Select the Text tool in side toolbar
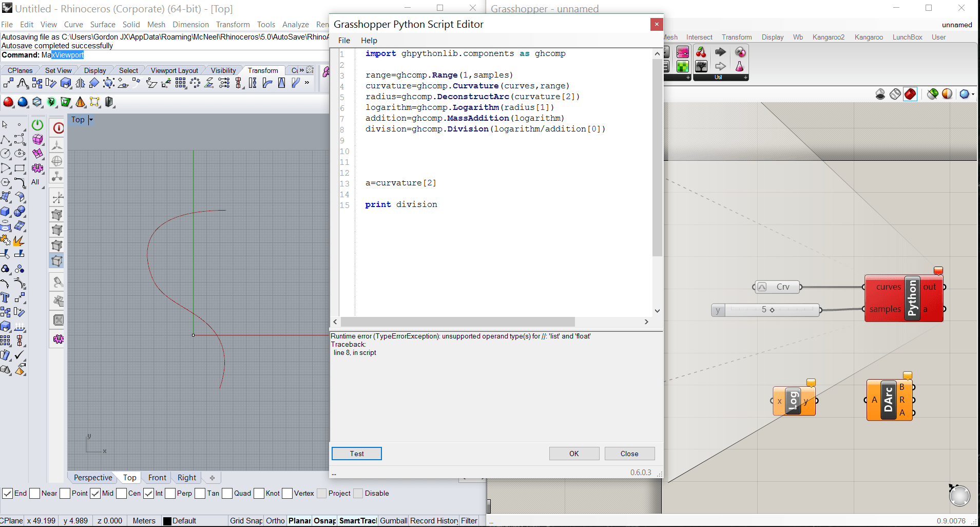Viewport: 980px width, 527px height. tap(5, 297)
